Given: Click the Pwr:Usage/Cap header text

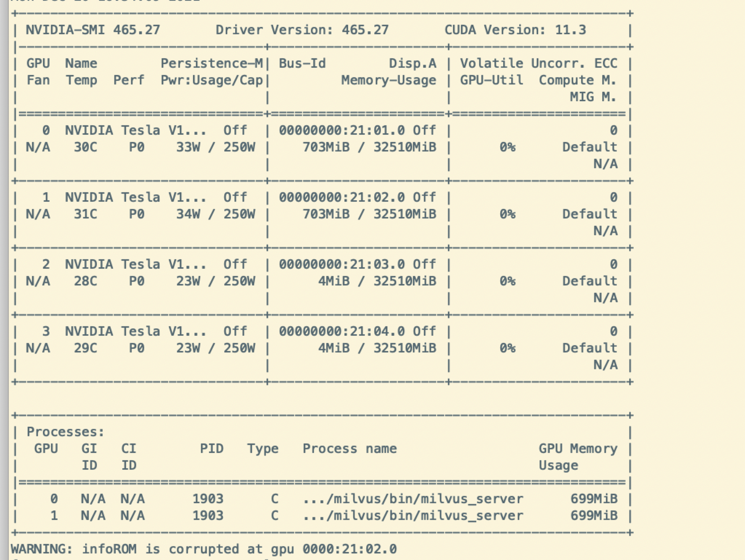Looking at the screenshot, I should pyautogui.click(x=212, y=80).
